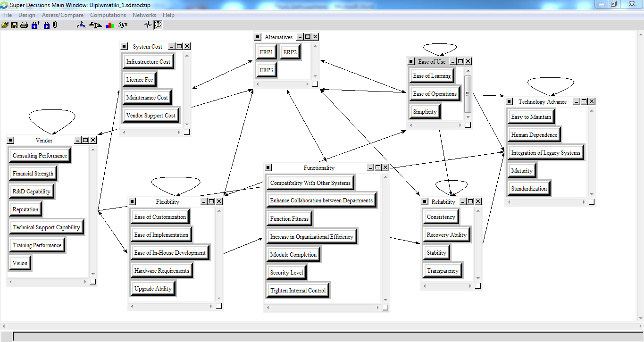Select the Maintenance Cost node
644x342 pixels.
pos(147,98)
